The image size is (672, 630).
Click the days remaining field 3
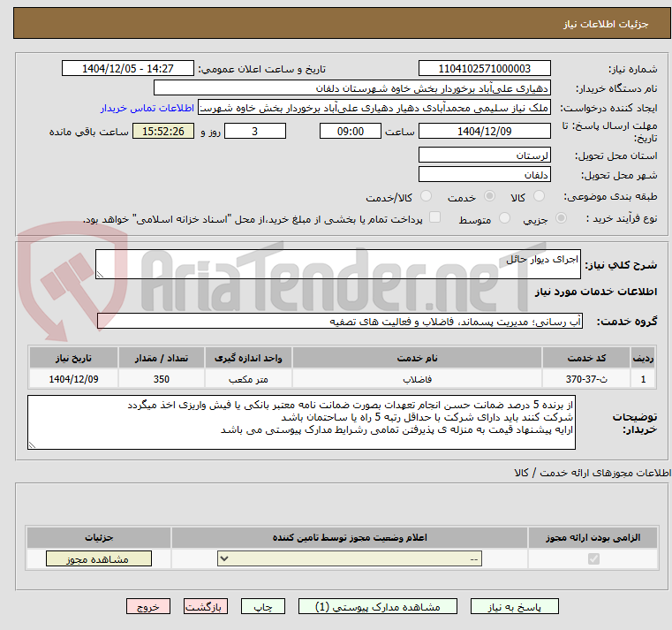pos(255,132)
